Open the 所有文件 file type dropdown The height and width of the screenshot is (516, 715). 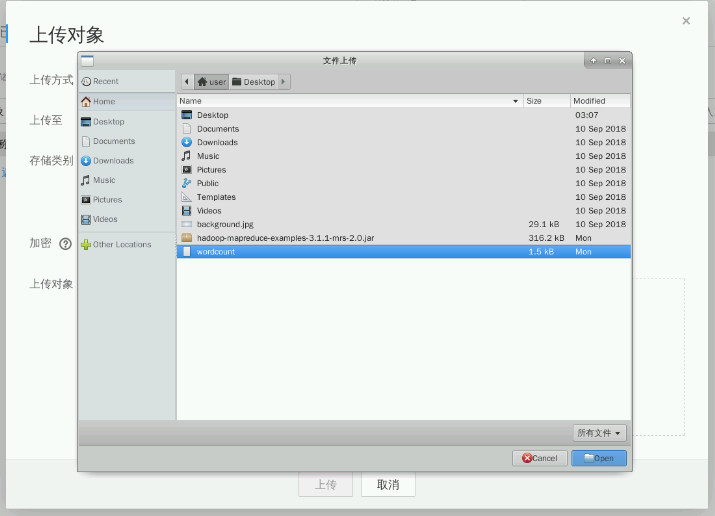(599, 433)
